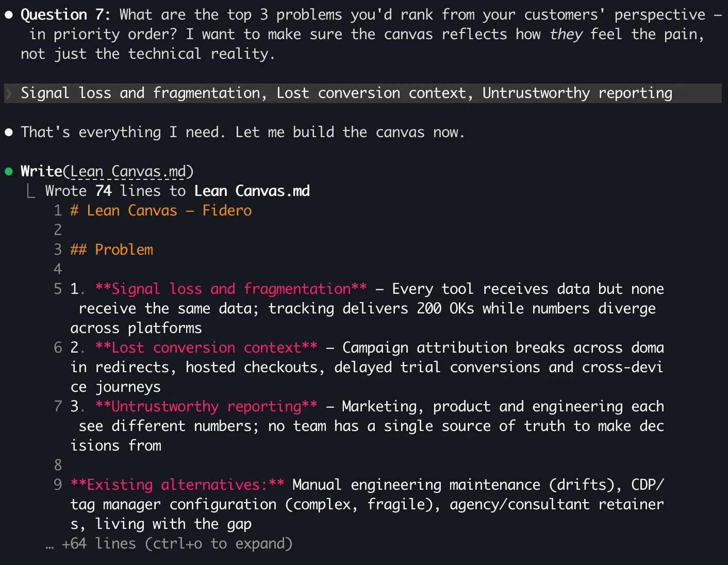
Task: Click the prompt chevron on the answer line
Action: [x=9, y=93]
